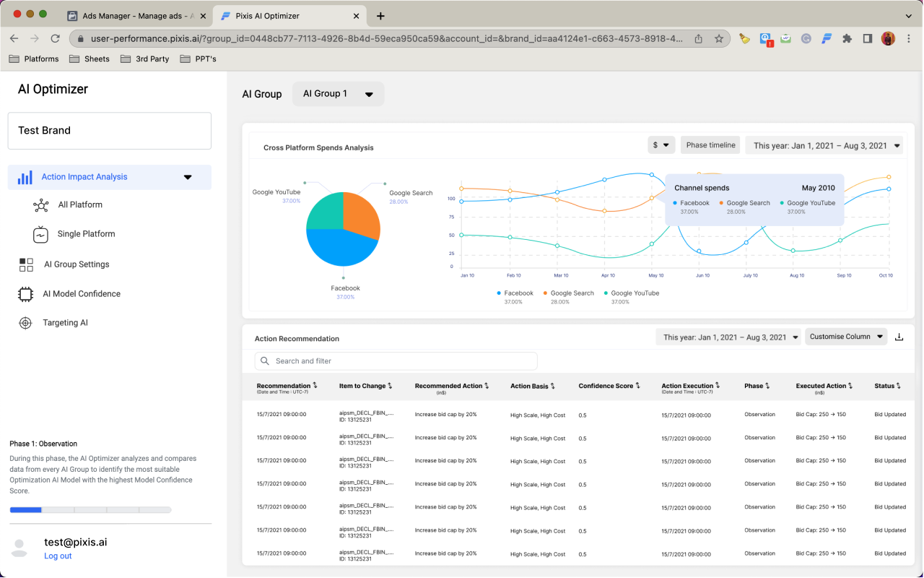Click the Channel spends tooltip title
Viewport: 924px width, 578px height.
click(702, 188)
